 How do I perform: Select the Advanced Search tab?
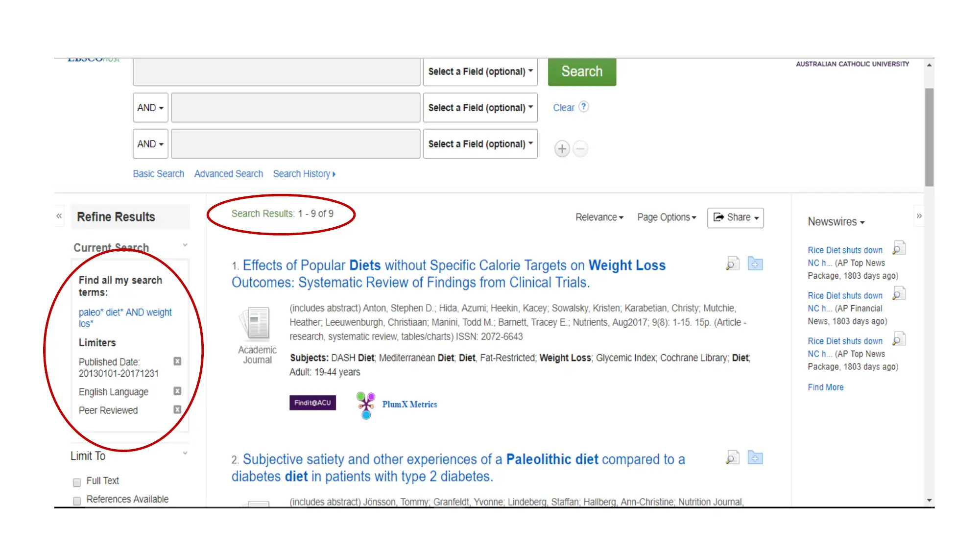tap(228, 173)
